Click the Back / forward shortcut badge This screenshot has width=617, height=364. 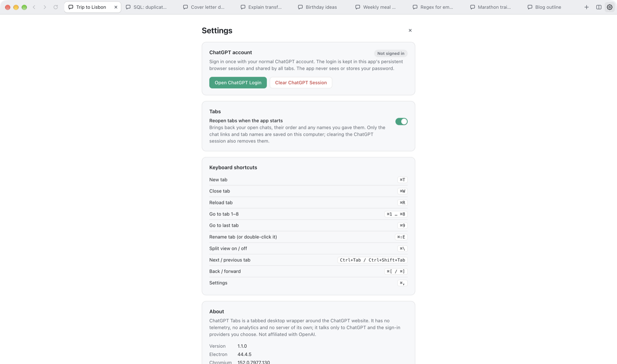coord(396,272)
